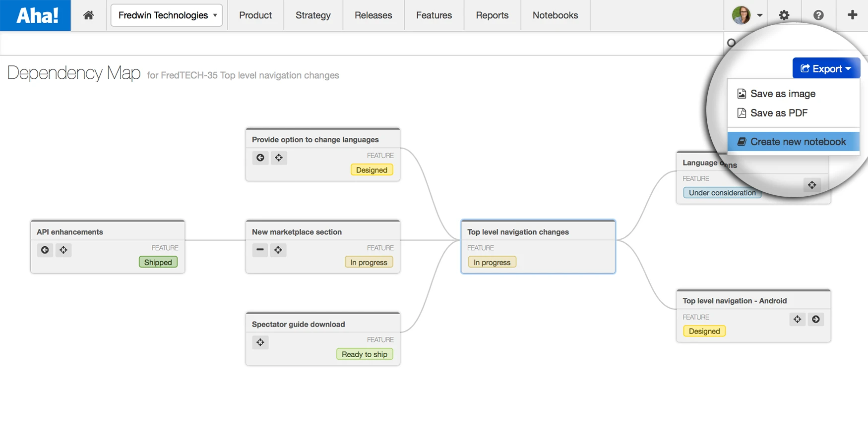
Task: Open settings gear icon
Action: point(784,15)
